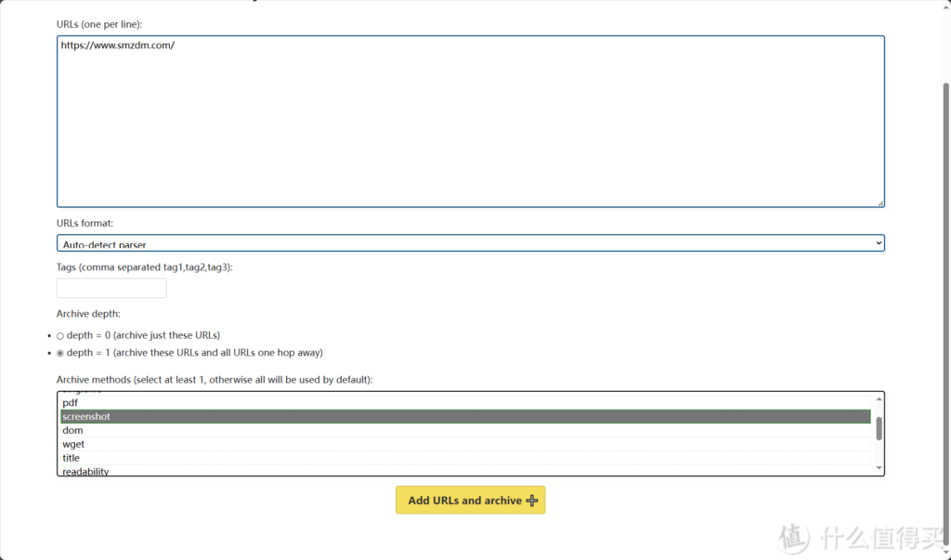Click inside the URLs text area
Screen dimensions: 951x560
pos(470,121)
